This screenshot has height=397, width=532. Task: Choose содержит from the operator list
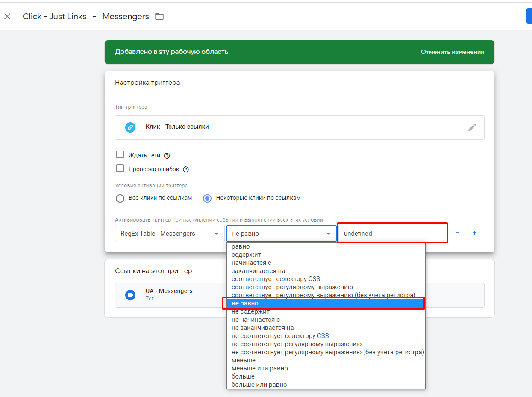[246, 255]
